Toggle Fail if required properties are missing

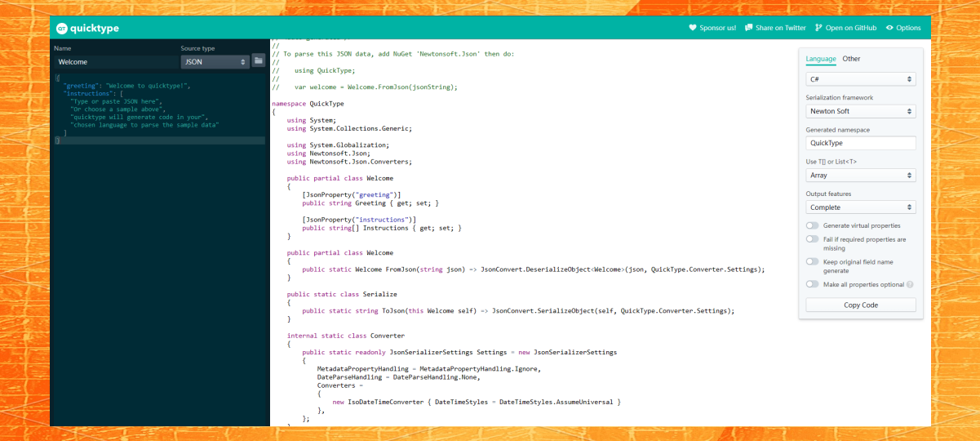click(812, 239)
